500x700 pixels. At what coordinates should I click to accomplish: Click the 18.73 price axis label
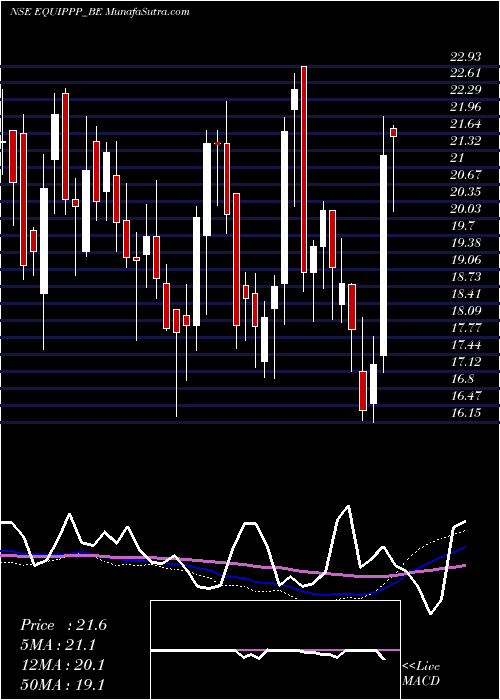pyautogui.click(x=466, y=277)
